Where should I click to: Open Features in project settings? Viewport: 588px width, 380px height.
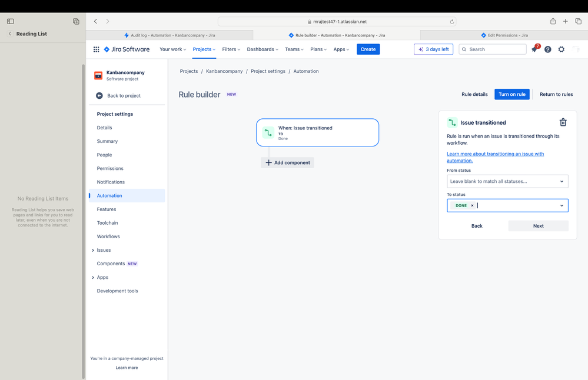tap(107, 209)
